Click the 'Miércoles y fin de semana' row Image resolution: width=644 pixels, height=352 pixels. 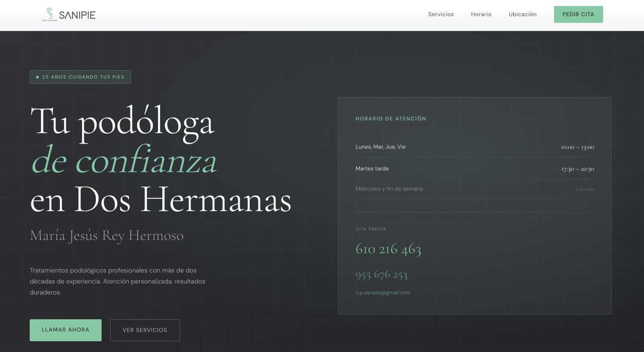[475, 189]
